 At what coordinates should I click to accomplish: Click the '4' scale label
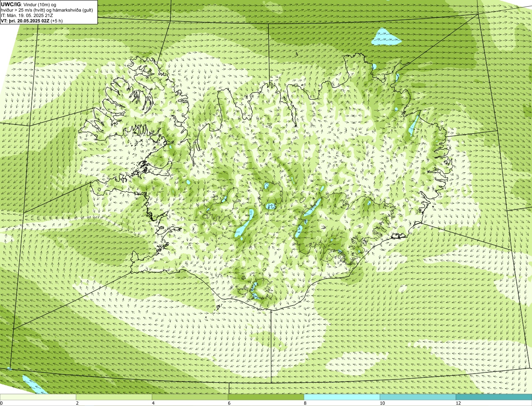153,403
